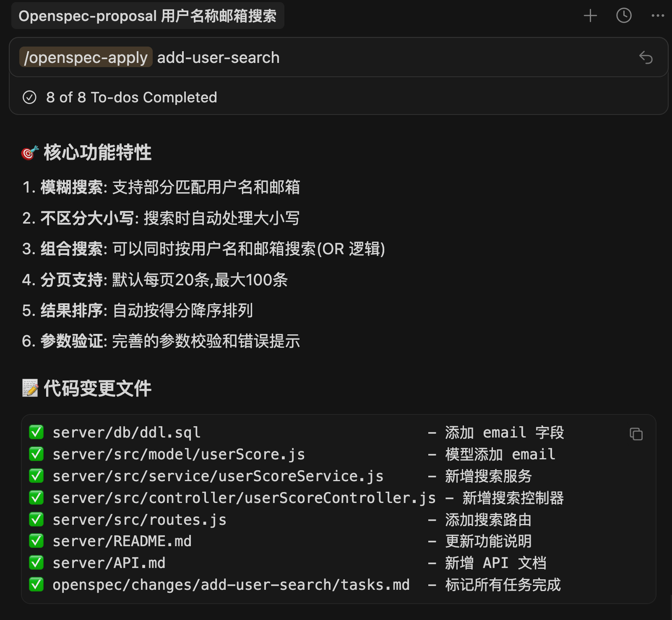Click the userScoreController.js file path

(x=244, y=498)
